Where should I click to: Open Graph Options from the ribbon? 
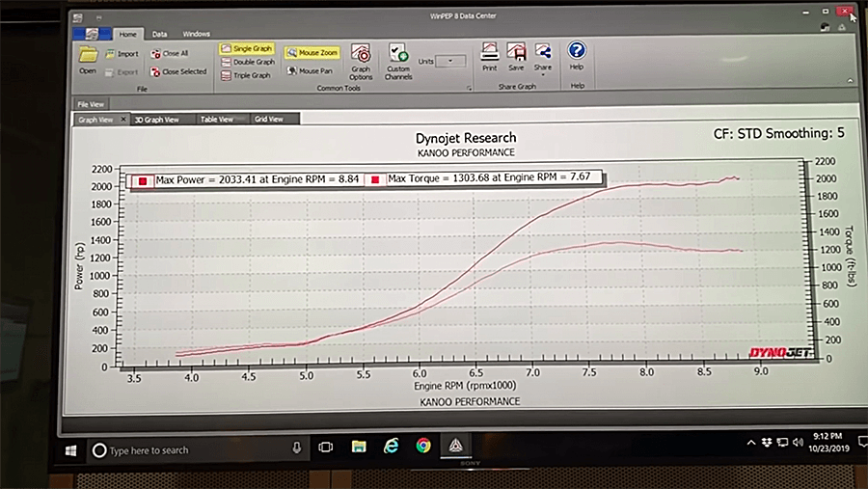(361, 62)
